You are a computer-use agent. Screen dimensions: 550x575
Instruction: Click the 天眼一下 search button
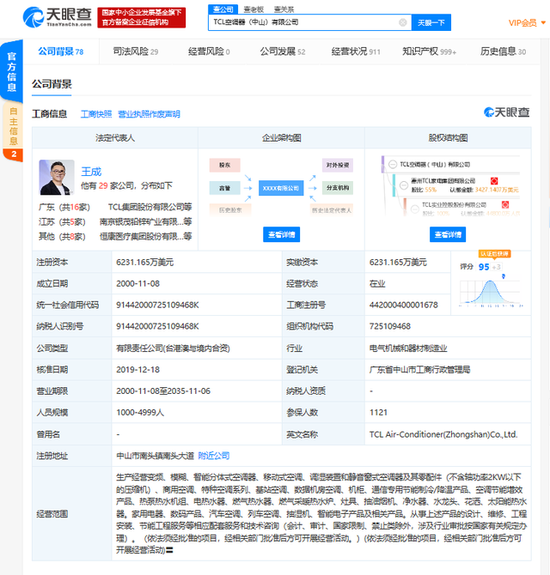(x=431, y=23)
